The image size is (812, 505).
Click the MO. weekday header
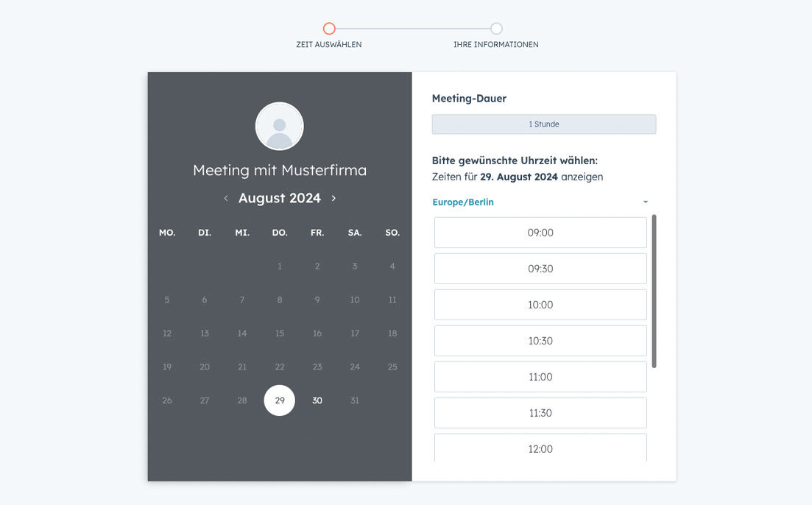(167, 233)
